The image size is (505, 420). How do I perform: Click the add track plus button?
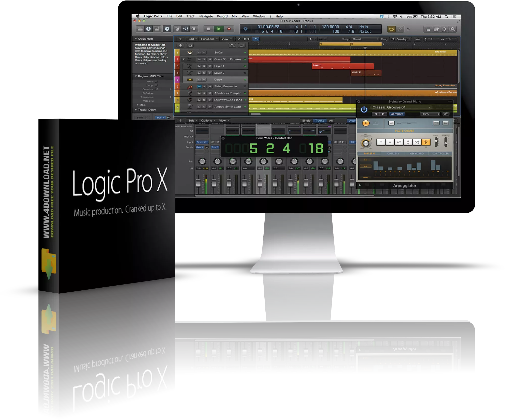tap(180, 45)
